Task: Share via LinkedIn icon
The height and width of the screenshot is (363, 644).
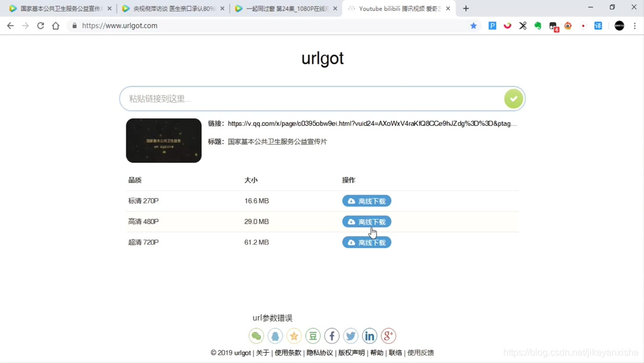Action: [x=369, y=336]
